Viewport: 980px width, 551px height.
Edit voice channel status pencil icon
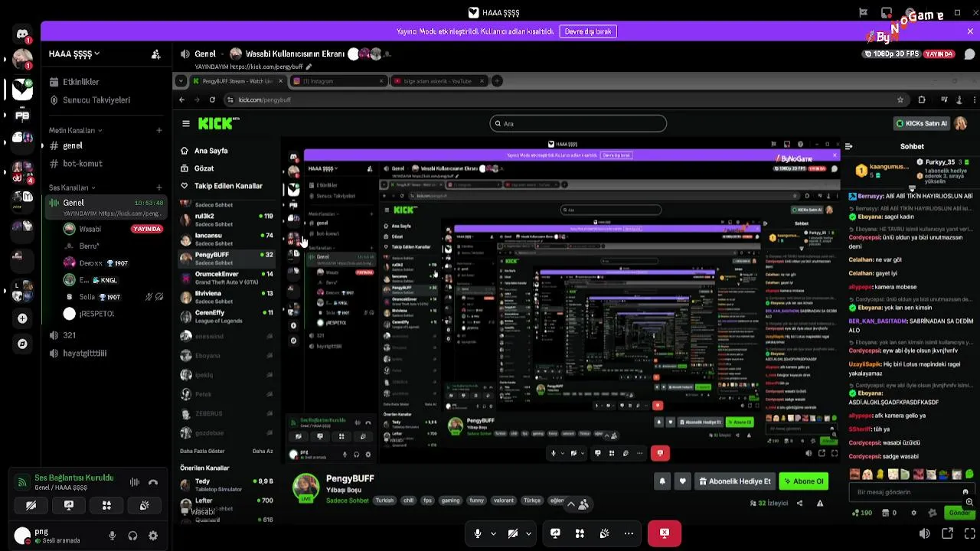click(x=309, y=67)
